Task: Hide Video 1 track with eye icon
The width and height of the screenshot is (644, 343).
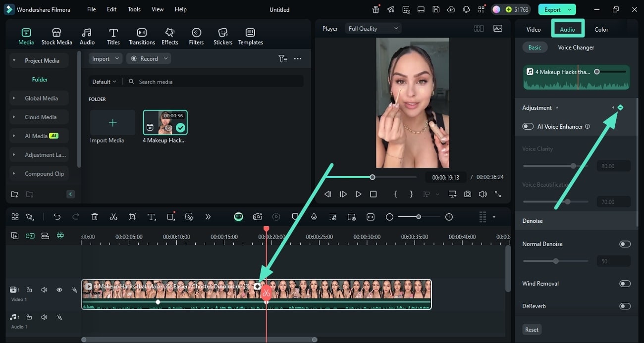Action: 59,290
